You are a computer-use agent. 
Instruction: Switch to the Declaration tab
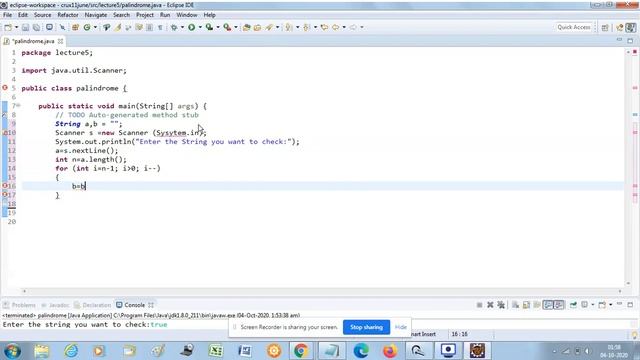click(93, 305)
